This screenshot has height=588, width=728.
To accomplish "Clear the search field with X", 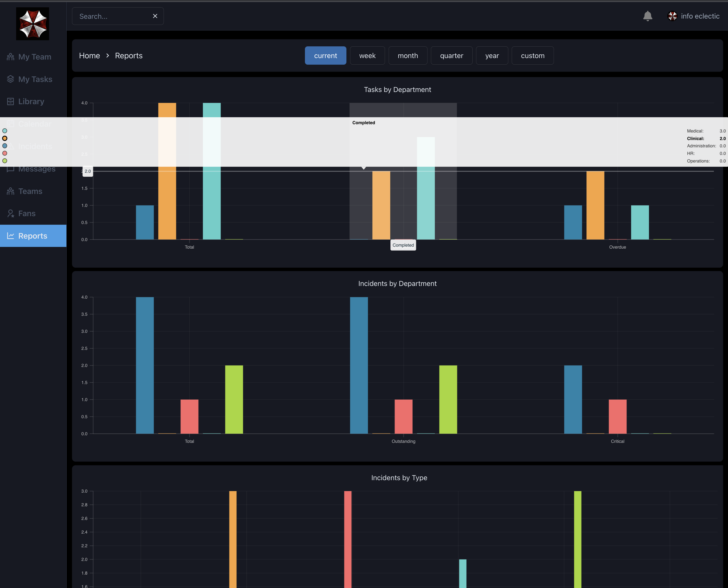I will (x=155, y=16).
